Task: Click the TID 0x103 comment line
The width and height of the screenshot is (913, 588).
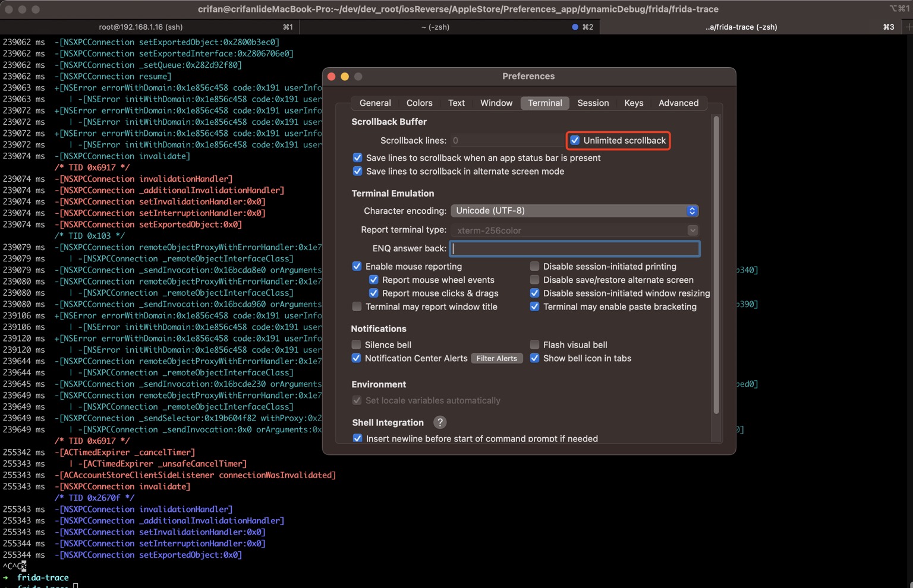Action: pyautogui.click(x=89, y=236)
